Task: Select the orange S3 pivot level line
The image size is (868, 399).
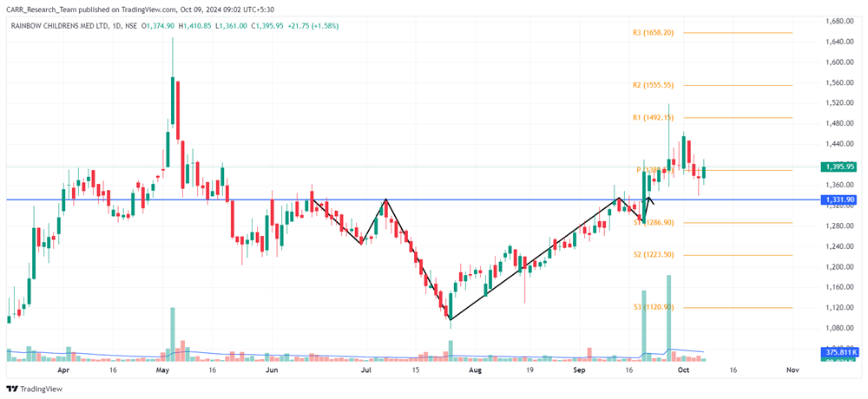Action: pyautogui.click(x=737, y=307)
